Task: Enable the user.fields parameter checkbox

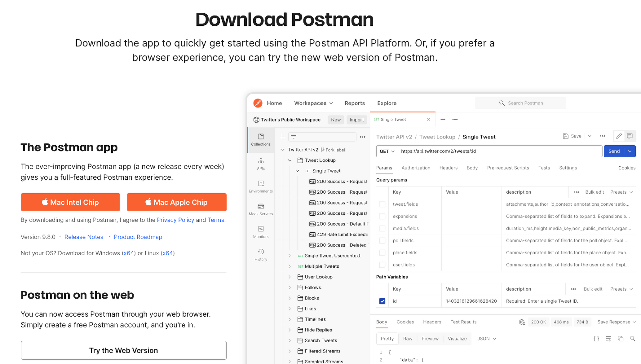Action: click(382, 265)
